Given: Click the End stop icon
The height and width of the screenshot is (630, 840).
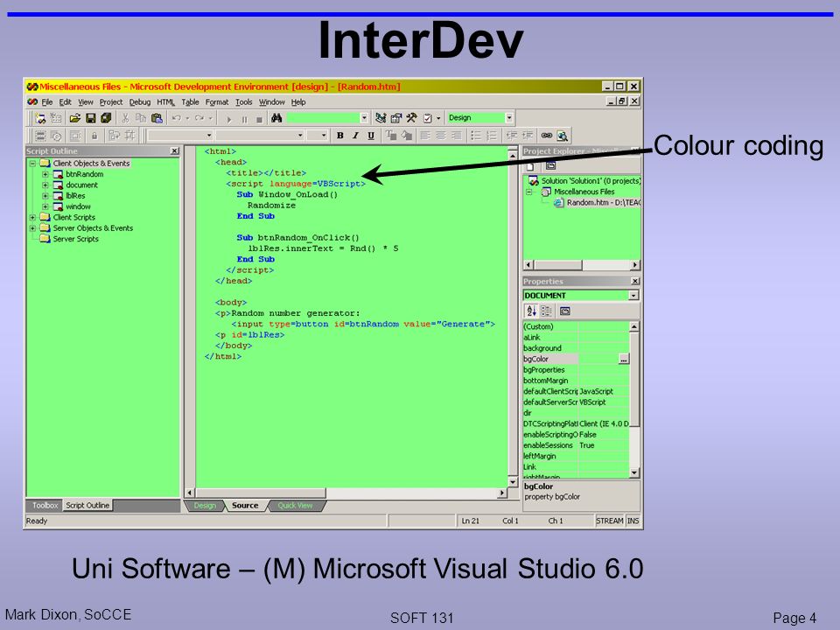Looking at the screenshot, I should coord(259,120).
